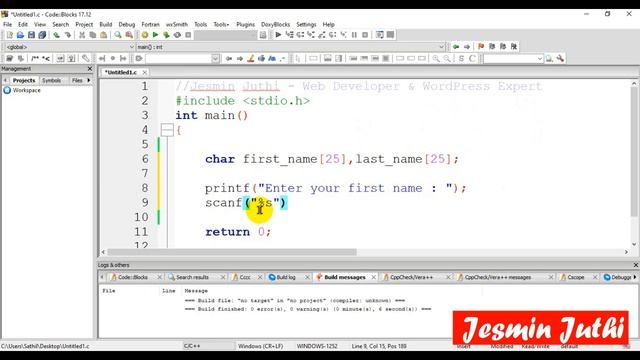Click the Paste clipboard icon
640x360 pixels.
pyautogui.click(x=104, y=35)
